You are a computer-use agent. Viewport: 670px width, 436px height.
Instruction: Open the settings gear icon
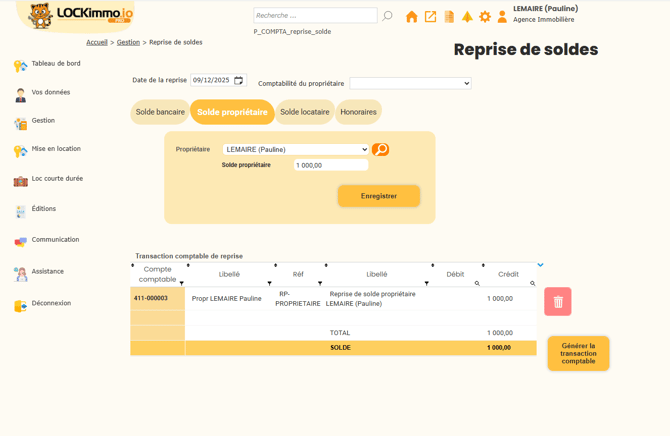tap(485, 17)
